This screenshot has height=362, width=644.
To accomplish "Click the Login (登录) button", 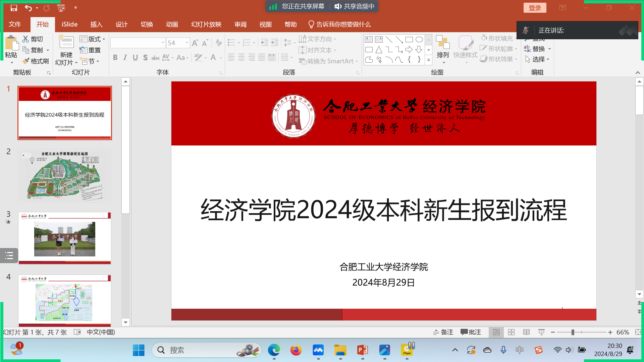I will (x=535, y=8).
